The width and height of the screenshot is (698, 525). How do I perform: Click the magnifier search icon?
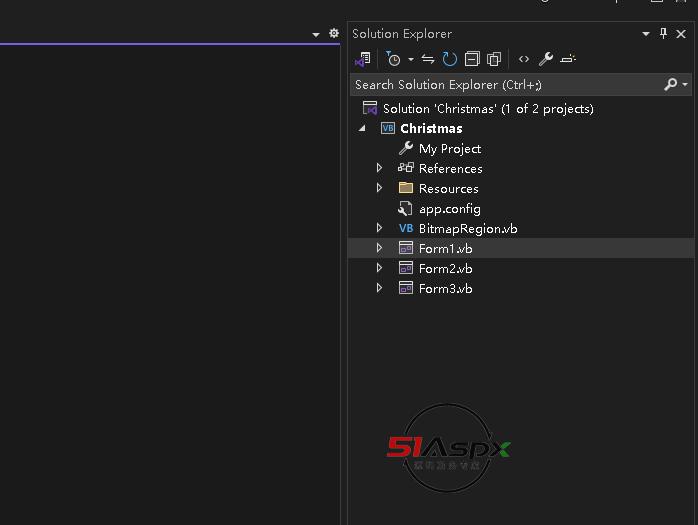click(670, 84)
